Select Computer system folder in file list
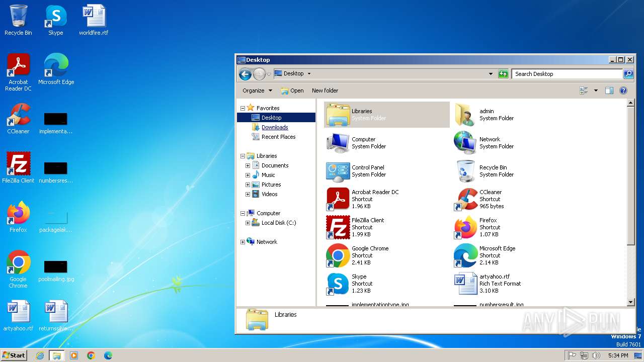Viewport: 644px width, 362px height. tap(386, 143)
